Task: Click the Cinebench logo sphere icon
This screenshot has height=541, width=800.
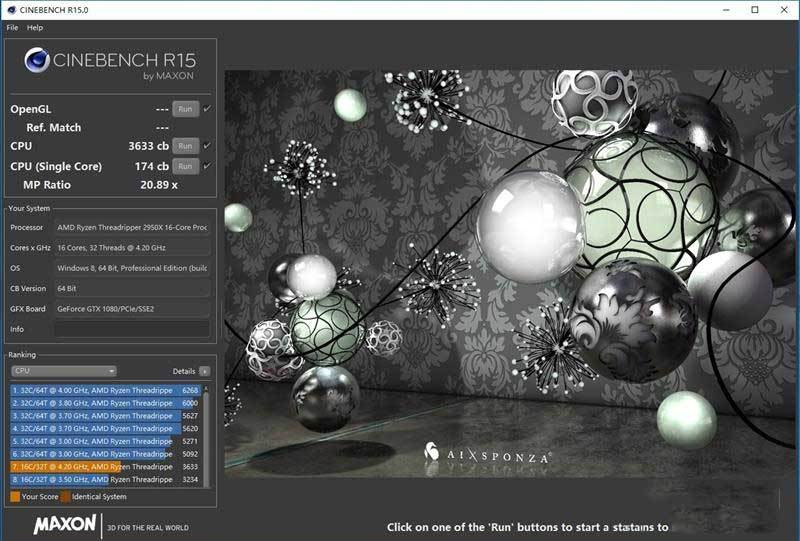Action: [39, 60]
